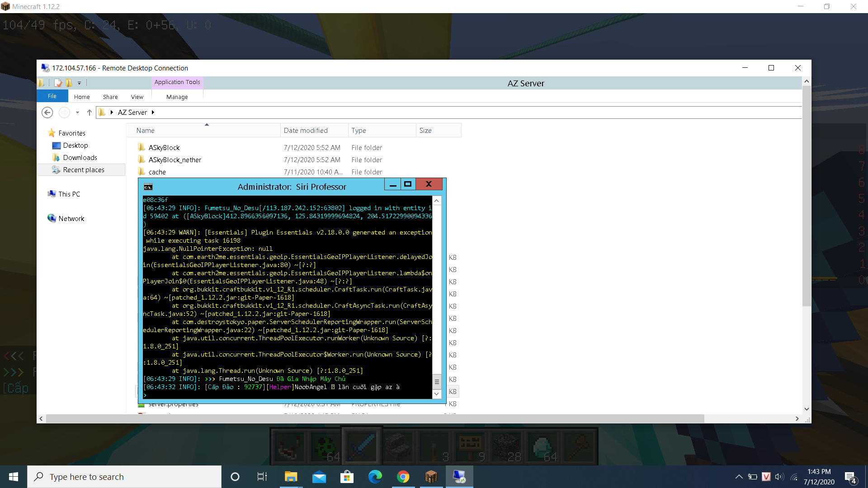868x488 pixels.
Task: Click the Type column header
Action: pos(359,130)
